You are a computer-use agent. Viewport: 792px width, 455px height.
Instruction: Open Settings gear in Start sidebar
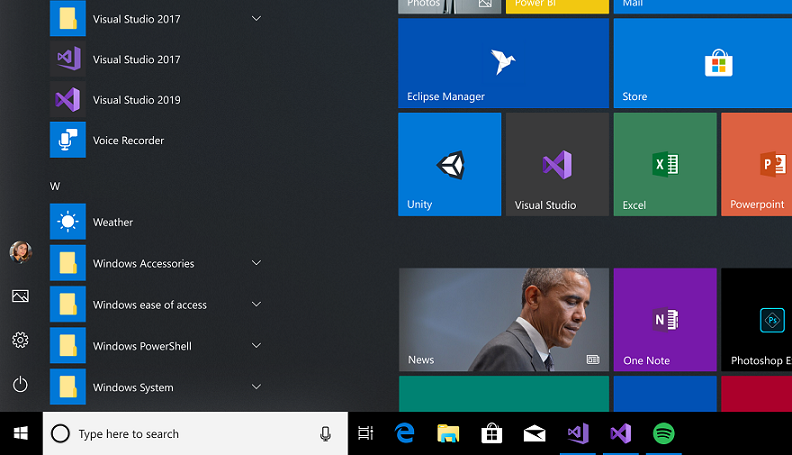point(20,340)
